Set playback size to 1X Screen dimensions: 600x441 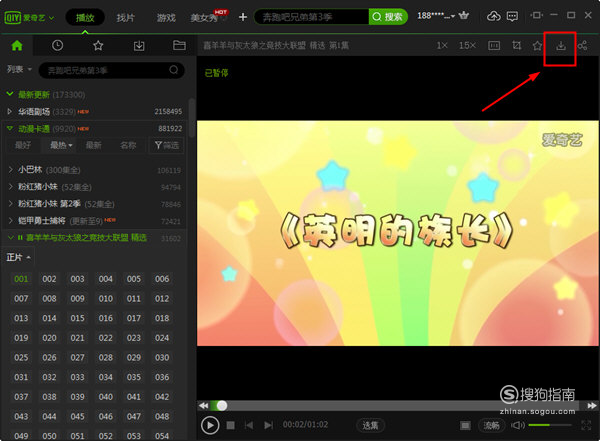click(442, 46)
